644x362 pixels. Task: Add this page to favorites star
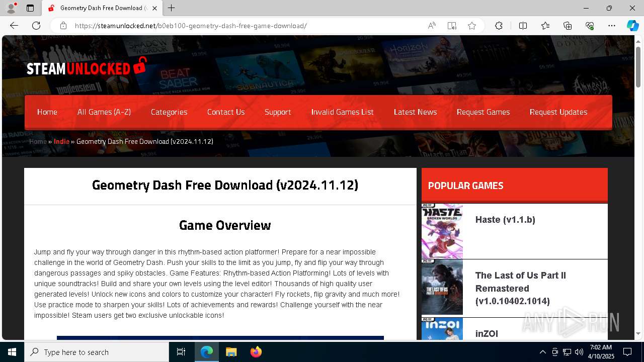pos(472,26)
